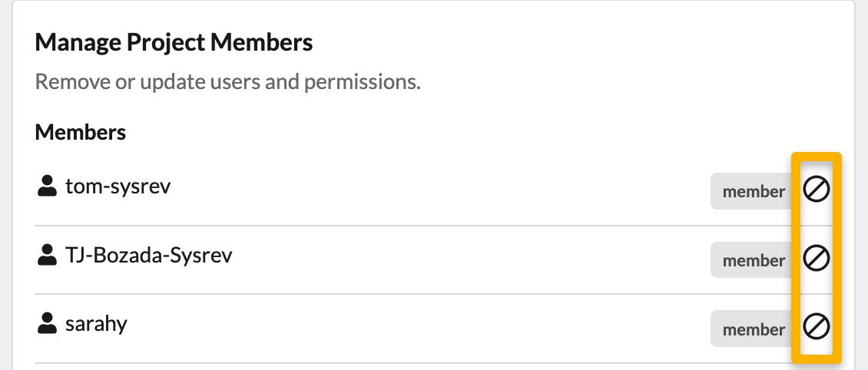Open the member role badge for tom-sysrev

[x=753, y=191]
